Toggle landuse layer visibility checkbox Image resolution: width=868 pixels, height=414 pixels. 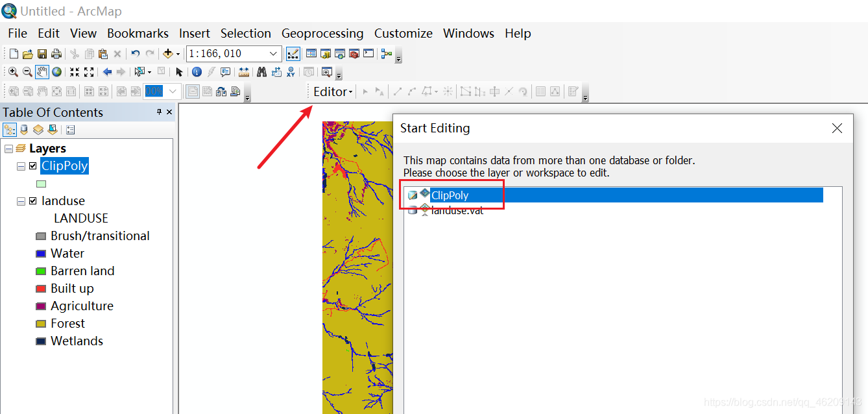[x=33, y=201]
